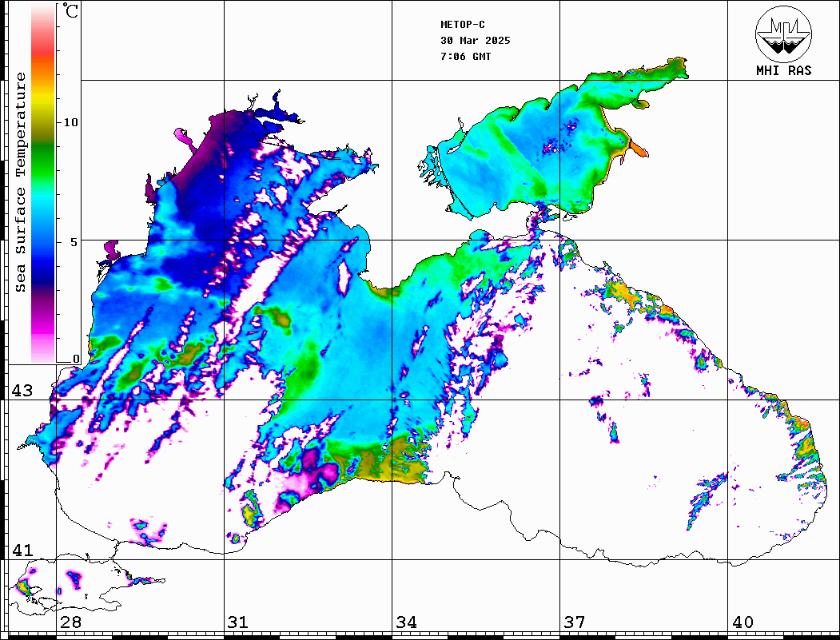This screenshot has height=640, width=840.
Task: Click the latitude label '43'
Action: (x=22, y=391)
